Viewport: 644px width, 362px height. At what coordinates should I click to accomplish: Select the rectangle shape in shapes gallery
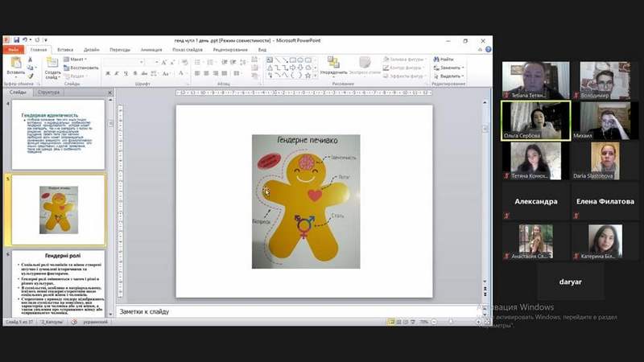coord(292,60)
